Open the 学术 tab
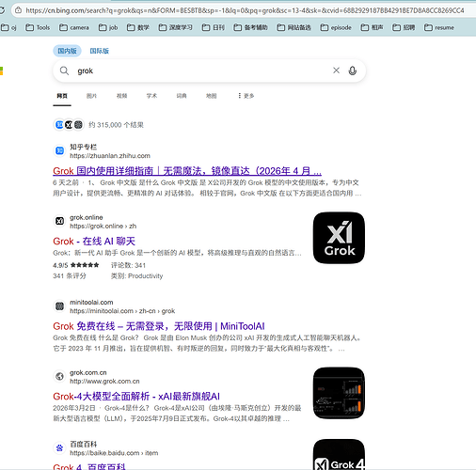The width and height of the screenshot is (476, 470). click(151, 96)
